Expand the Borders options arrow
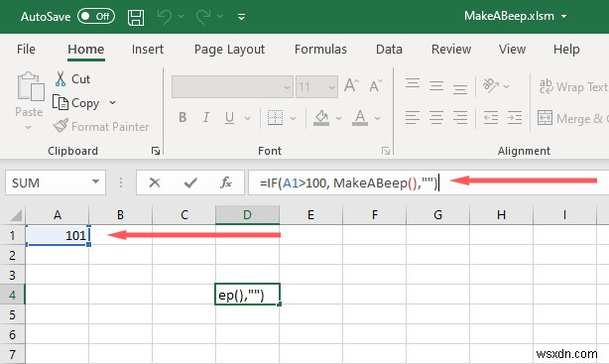This screenshot has height=364, width=609. coord(294,118)
